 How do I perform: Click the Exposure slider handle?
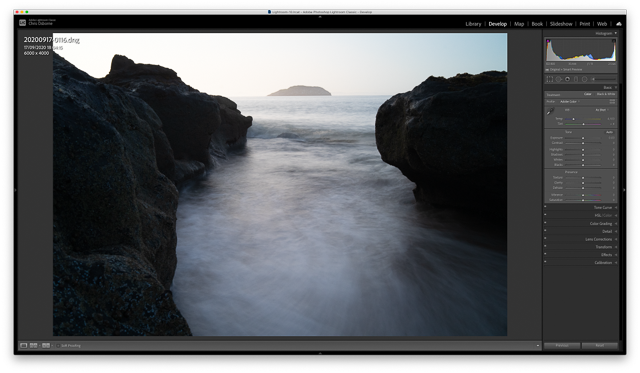click(x=583, y=138)
